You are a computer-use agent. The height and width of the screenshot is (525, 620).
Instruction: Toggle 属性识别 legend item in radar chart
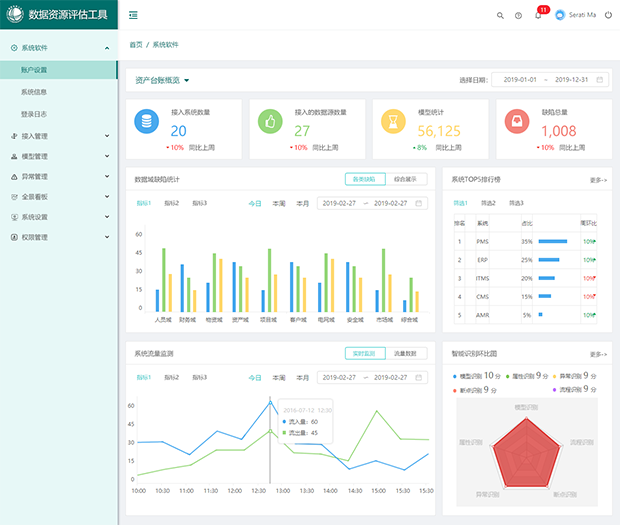click(x=527, y=376)
